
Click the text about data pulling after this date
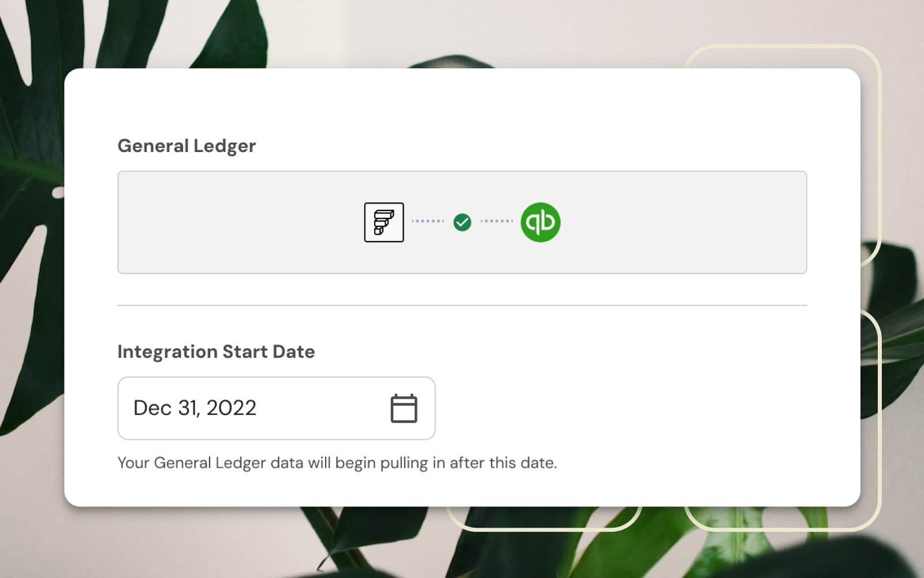click(337, 462)
